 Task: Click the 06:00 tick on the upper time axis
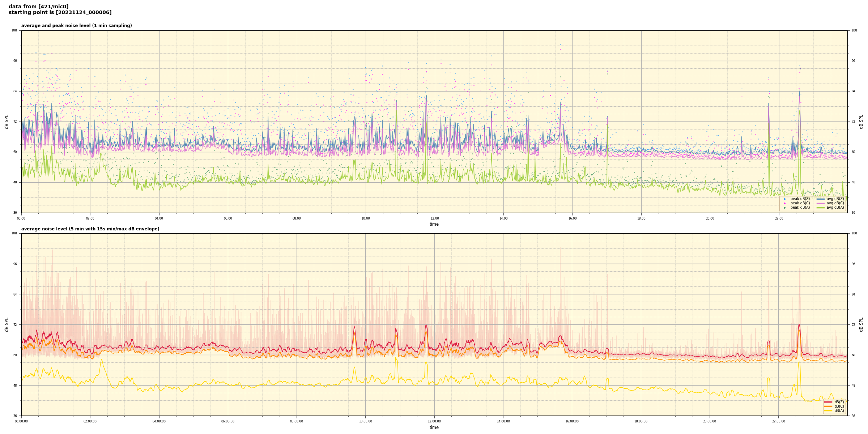(x=228, y=218)
